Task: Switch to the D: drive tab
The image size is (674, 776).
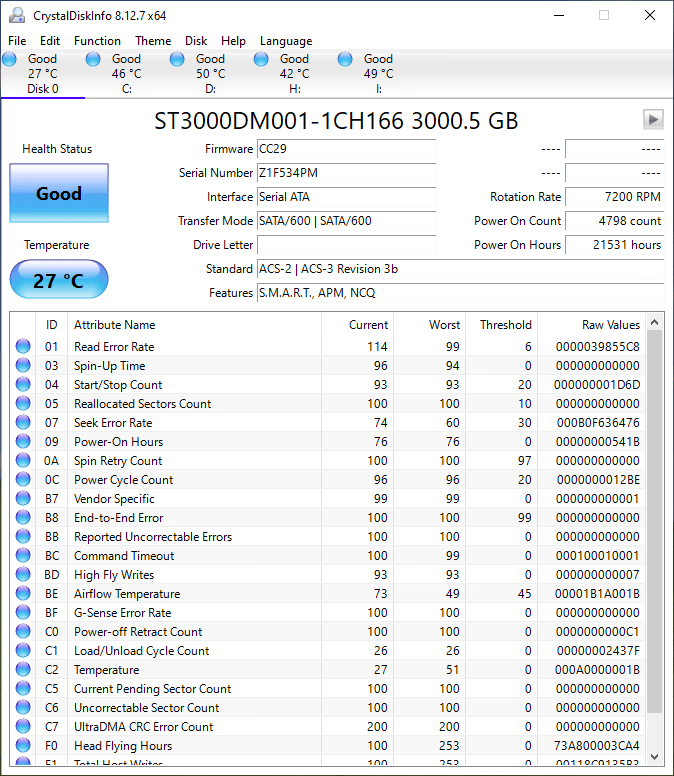Action: pos(211,74)
